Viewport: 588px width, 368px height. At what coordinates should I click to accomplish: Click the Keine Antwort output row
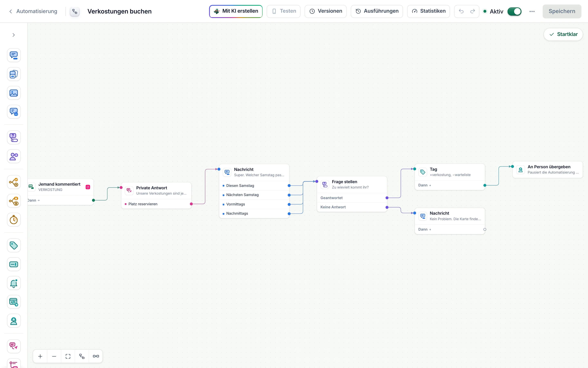pyautogui.click(x=352, y=207)
